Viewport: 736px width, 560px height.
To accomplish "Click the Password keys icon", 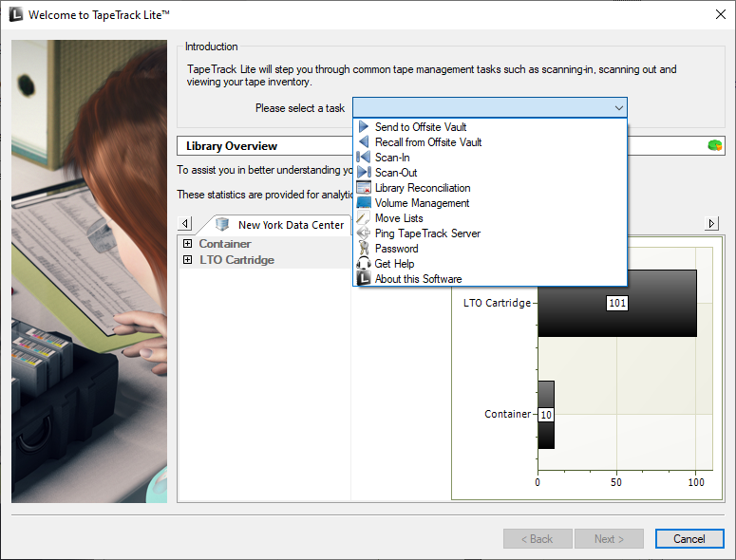I will point(364,248).
